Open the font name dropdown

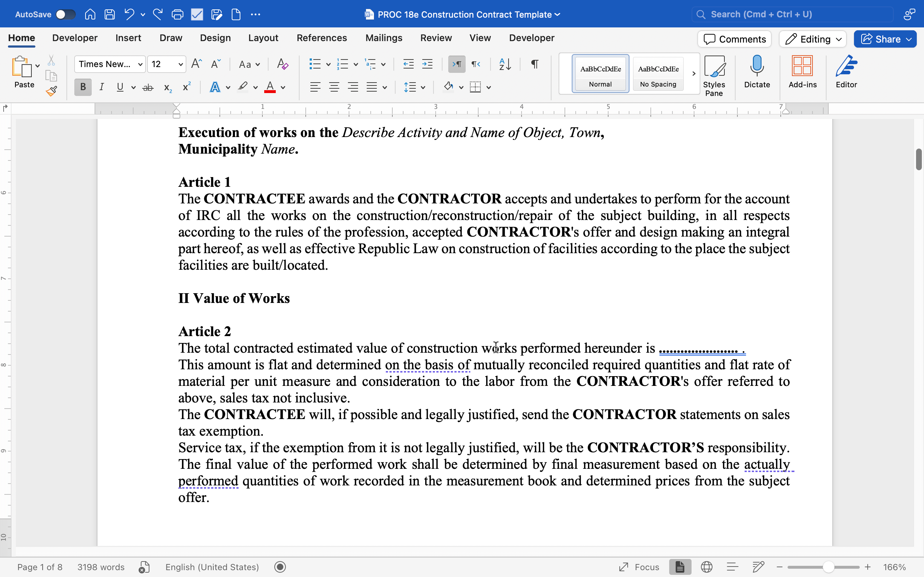[x=110, y=64]
